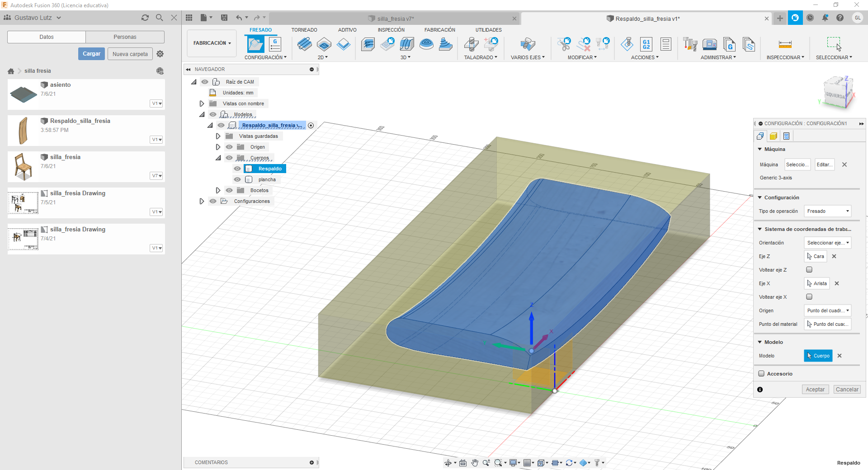Select the 3D adaptive clearing icon

[368, 44]
